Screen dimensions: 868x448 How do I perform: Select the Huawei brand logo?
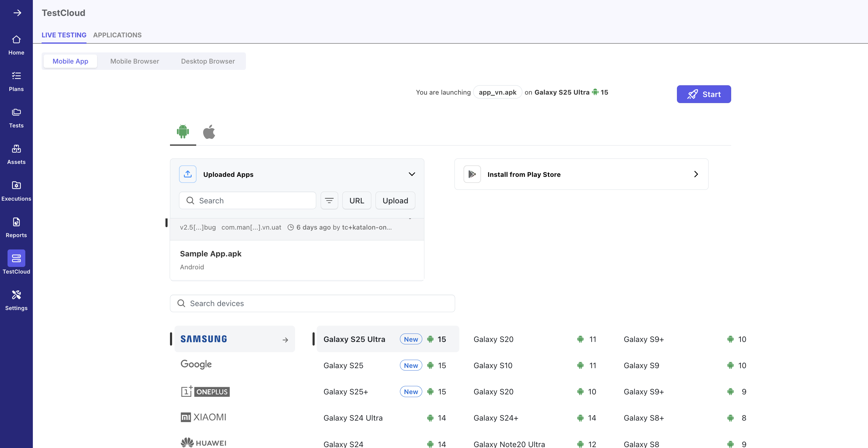pyautogui.click(x=203, y=443)
